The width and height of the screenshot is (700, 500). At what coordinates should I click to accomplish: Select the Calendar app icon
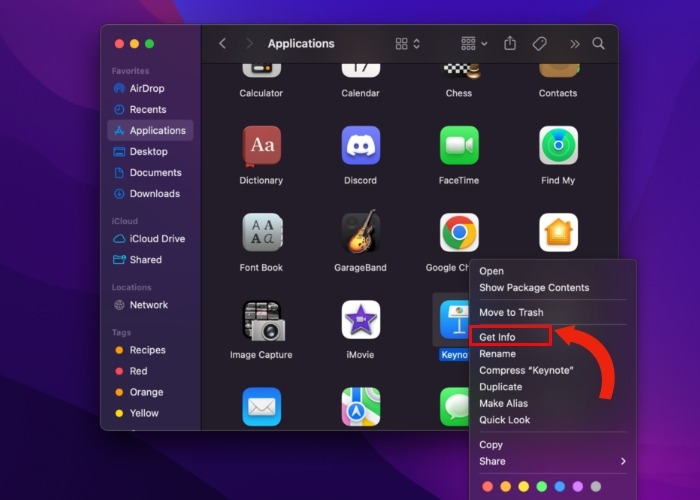(x=361, y=70)
